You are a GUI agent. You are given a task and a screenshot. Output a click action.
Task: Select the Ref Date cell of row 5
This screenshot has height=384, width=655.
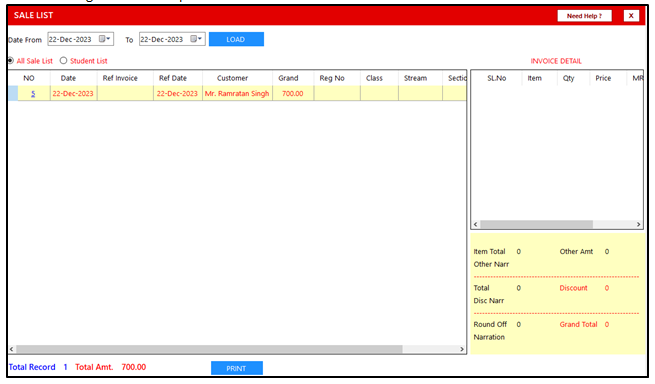point(177,94)
